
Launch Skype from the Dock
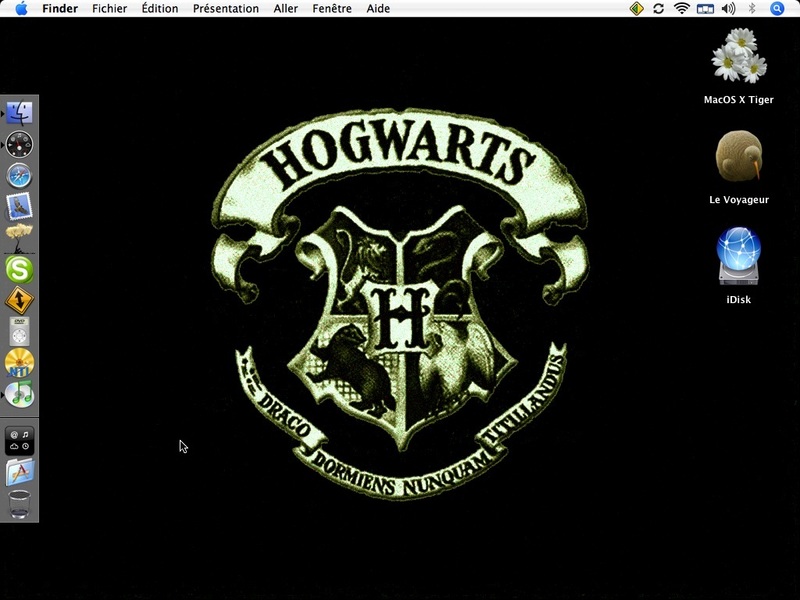point(19,269)
